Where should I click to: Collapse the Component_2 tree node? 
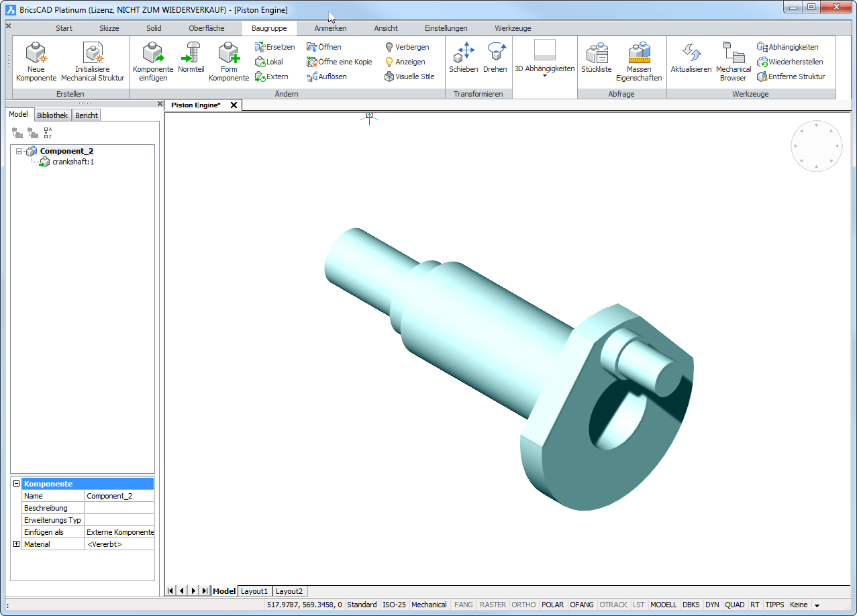point(19,152)
